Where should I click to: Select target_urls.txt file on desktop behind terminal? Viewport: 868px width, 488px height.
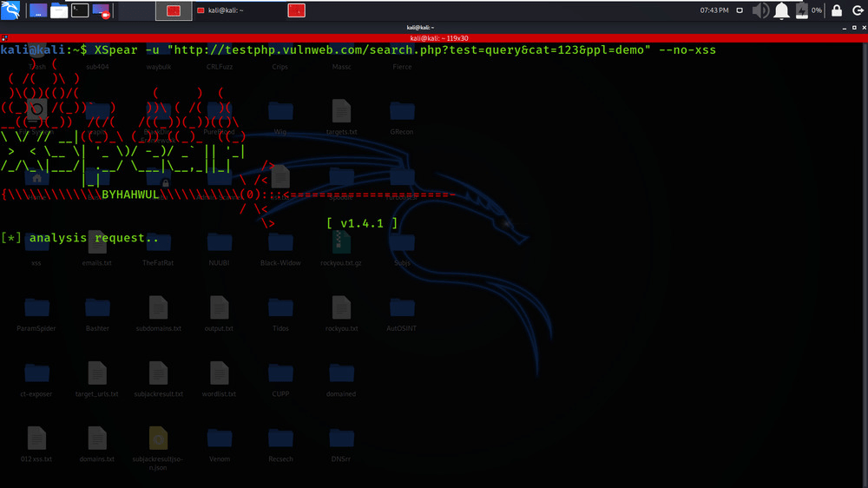tap(97, 380)
